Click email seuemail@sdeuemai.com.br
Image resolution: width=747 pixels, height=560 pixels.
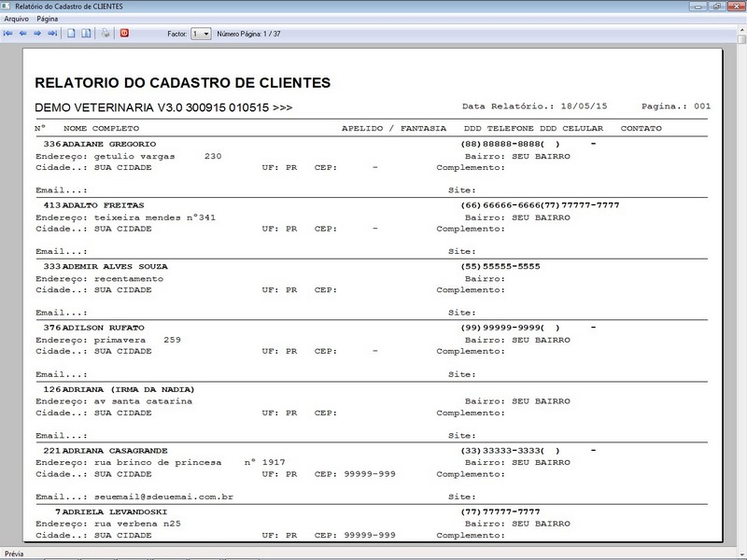tap(163, 497)
